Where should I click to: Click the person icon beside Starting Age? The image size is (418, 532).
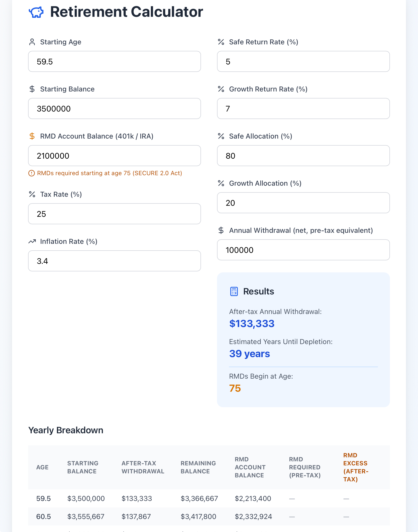[x=32, y=42]
